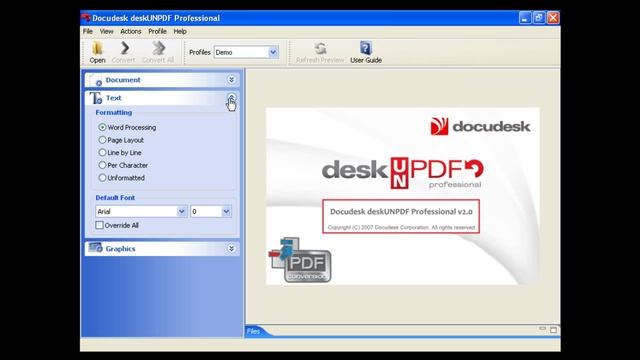This screenshot has width=640, height=360.
Task: Click the deskUNPDF title bar app icon
Action: 86,18
